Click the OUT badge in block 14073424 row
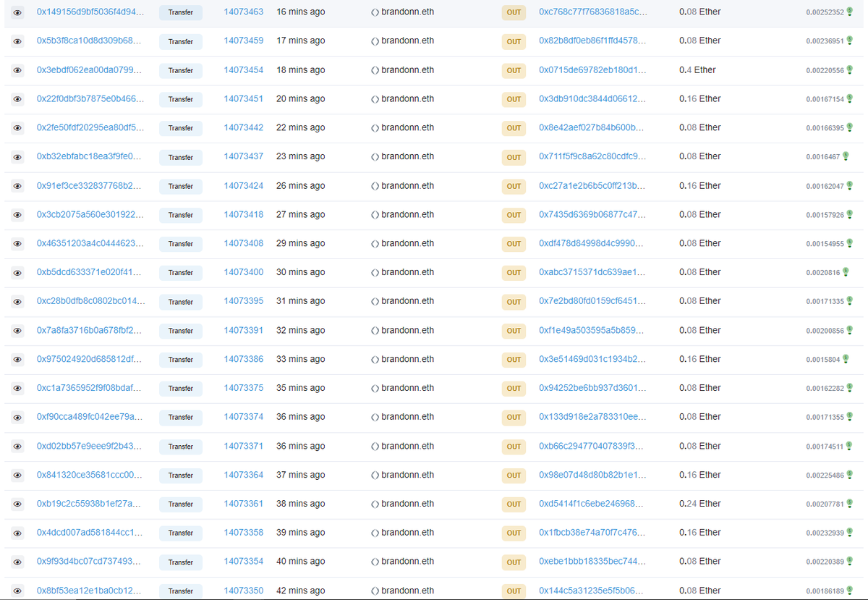Screen dimensions: 868x600 pos(514,186)
